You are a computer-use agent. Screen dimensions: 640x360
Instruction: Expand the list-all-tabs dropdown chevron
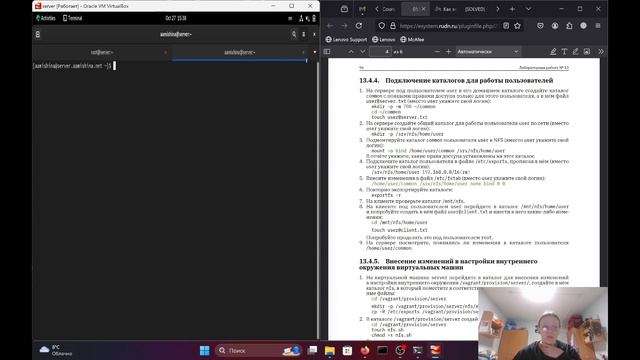coord(529,9)
